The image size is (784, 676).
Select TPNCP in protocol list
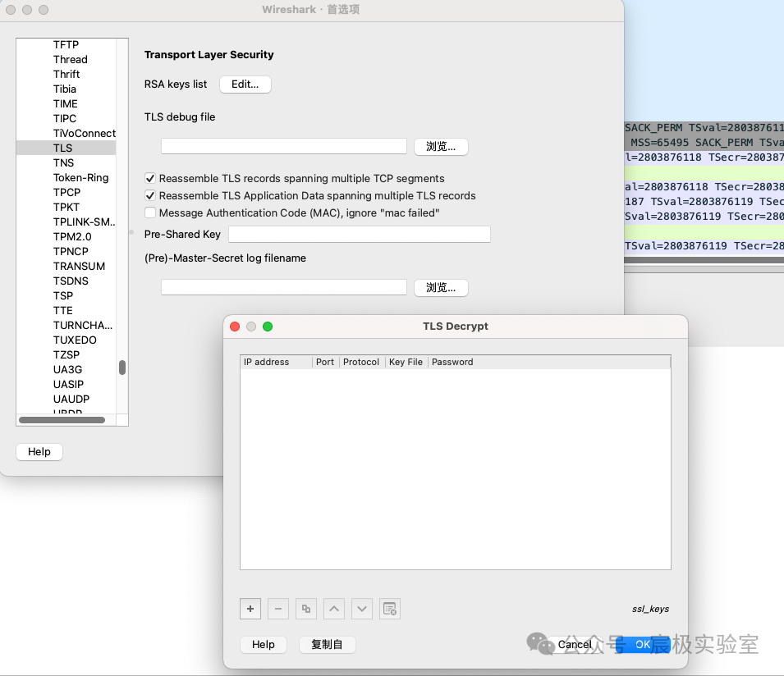66,251
